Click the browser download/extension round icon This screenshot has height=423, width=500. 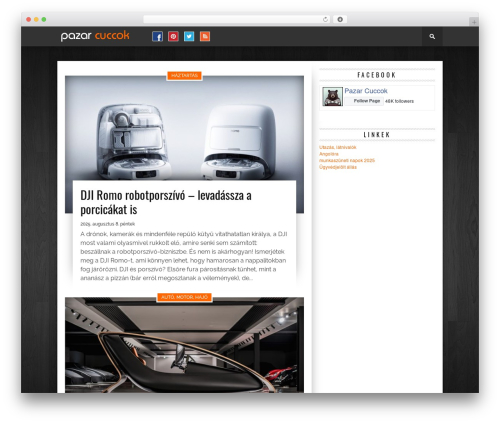tap(340, 19)
